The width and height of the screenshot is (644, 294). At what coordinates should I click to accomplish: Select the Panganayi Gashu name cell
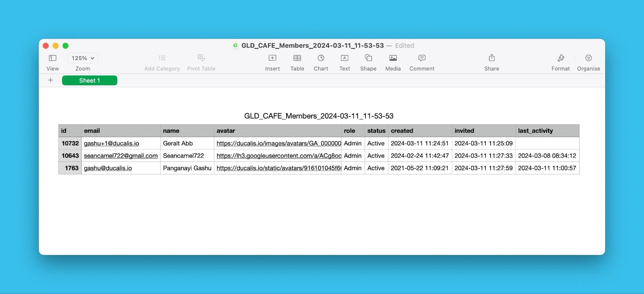tap(187, 168)
